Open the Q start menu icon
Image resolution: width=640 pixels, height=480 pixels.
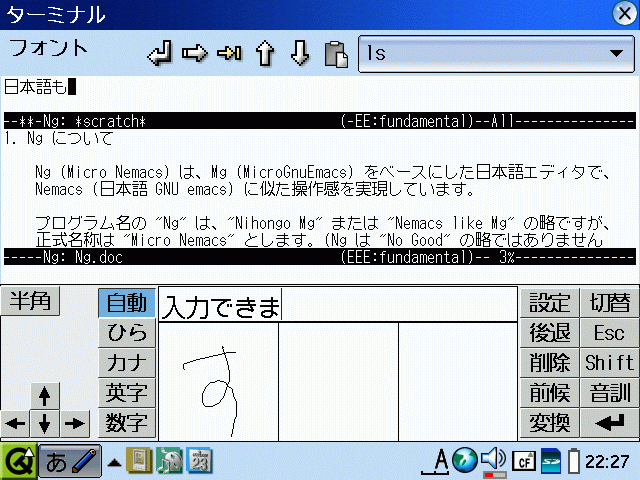click(x=18, y=461)
